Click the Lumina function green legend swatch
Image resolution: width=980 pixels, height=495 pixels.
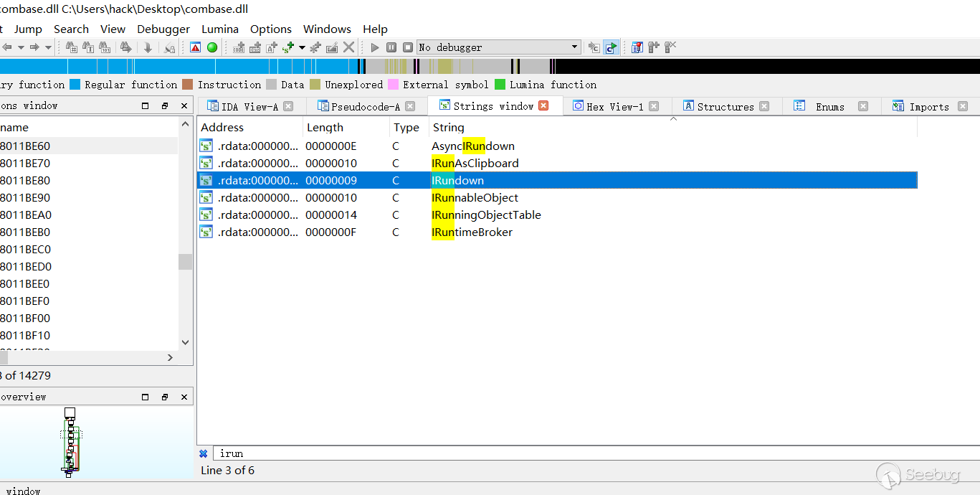(500, 85)
